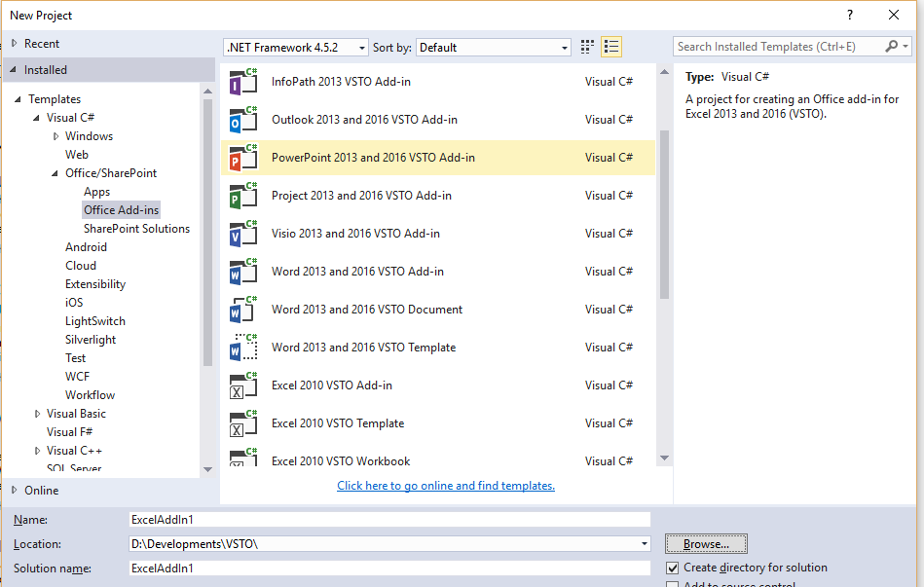924x587 pixels.
Task: Click the Word VSTO Template icon
Action: click(x=242, y=348)
